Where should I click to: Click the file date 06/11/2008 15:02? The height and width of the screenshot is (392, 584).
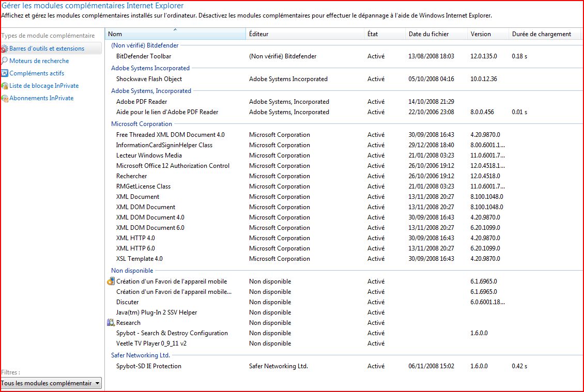(x=432, y=366)
